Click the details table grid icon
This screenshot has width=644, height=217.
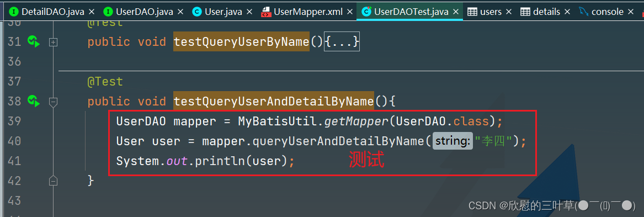(525, 12)
